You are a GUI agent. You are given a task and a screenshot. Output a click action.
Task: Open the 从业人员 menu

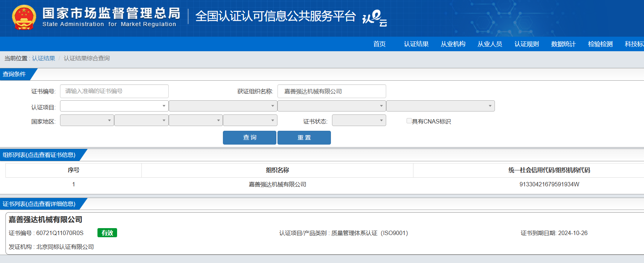489,44
